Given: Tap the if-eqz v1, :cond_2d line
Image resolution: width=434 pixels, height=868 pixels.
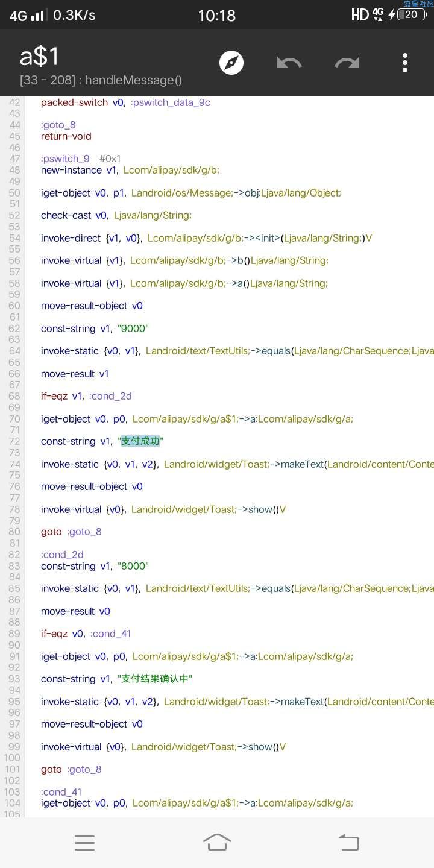Looking at the screenshot, I should 86,396.
